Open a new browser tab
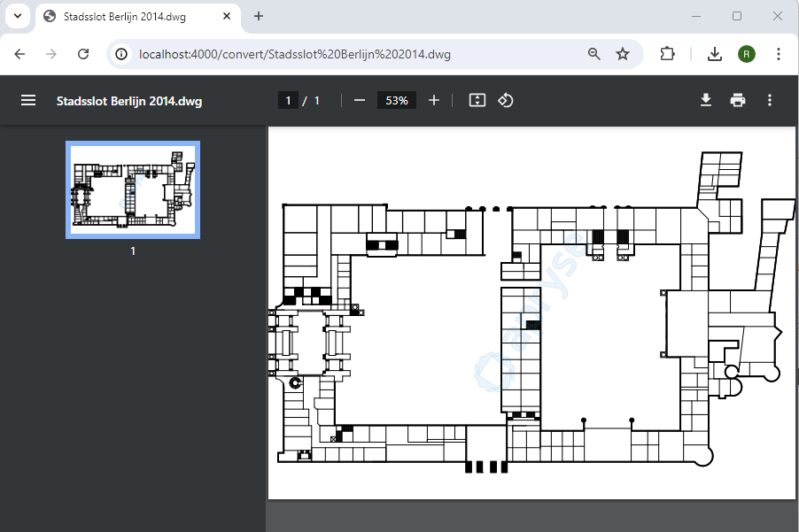The height and width of the screenshot is (532, 799). (259, 16)
